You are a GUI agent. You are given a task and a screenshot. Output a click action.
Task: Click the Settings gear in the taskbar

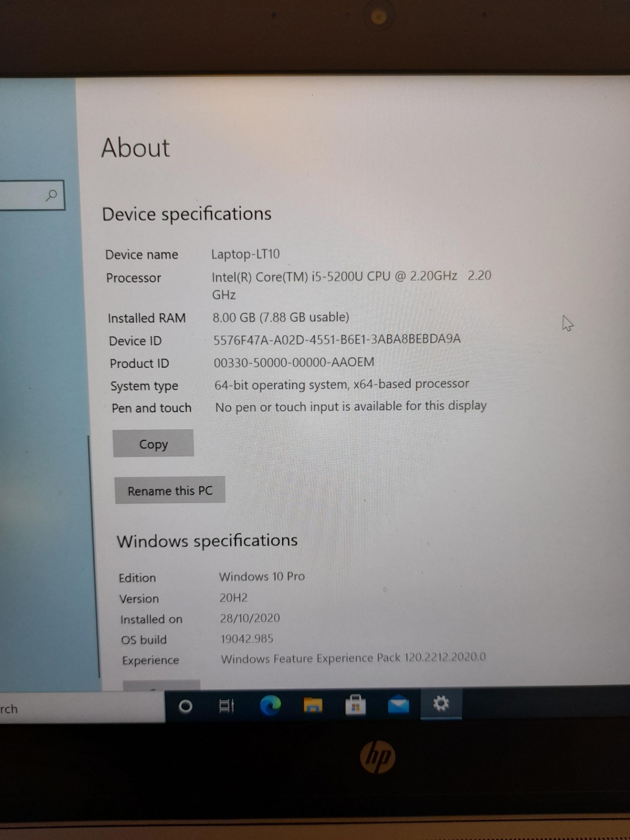coord(441,704)
